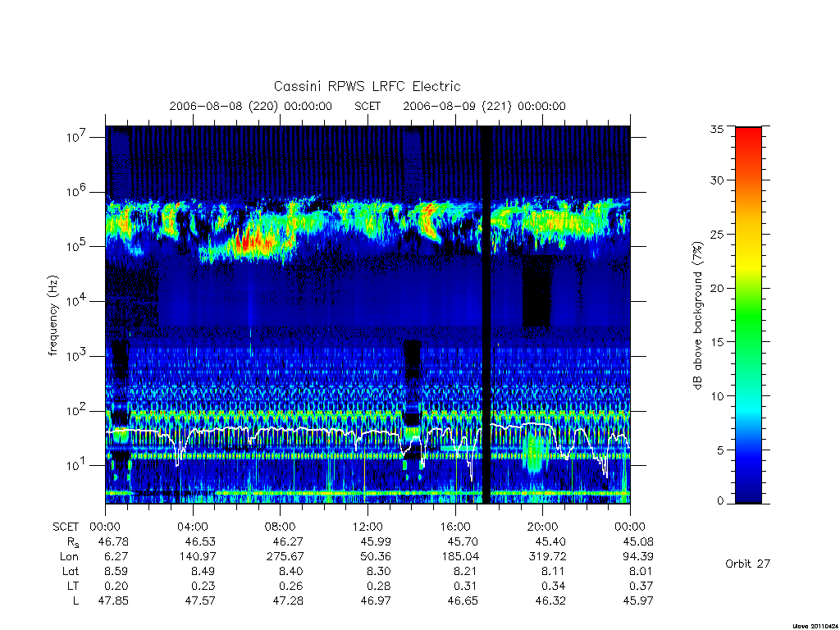840x630 pixels.
Task: Click color bar tick value 0
Action: pos(720,501)
